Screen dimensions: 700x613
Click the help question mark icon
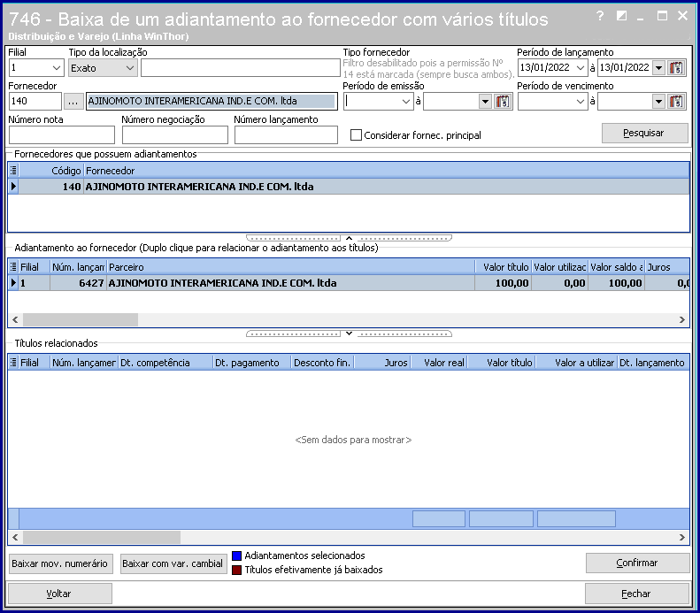pyautogui.click(x=600, y=17)
